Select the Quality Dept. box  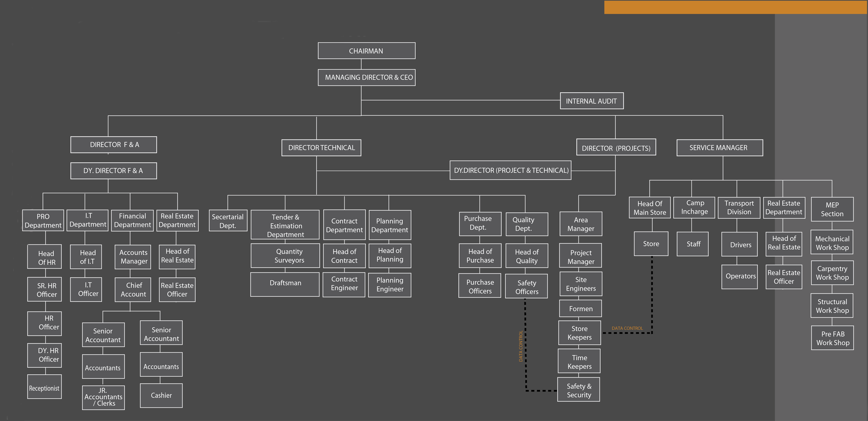click(x=527, y=224)
